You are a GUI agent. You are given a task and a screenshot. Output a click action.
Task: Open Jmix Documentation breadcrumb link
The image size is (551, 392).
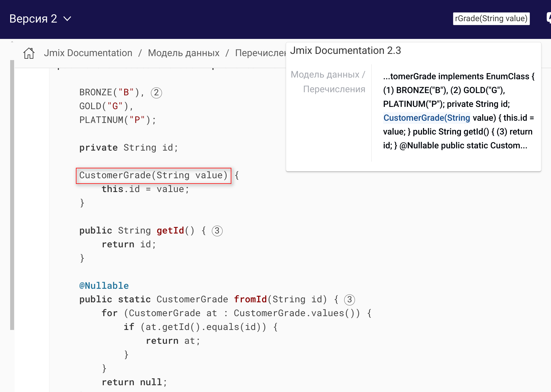(88, 53)
